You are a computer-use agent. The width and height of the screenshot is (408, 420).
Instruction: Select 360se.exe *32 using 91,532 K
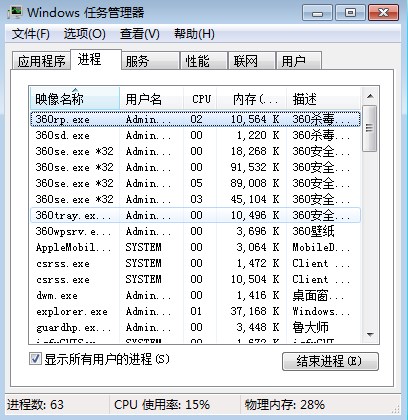(x=195, y=167)
